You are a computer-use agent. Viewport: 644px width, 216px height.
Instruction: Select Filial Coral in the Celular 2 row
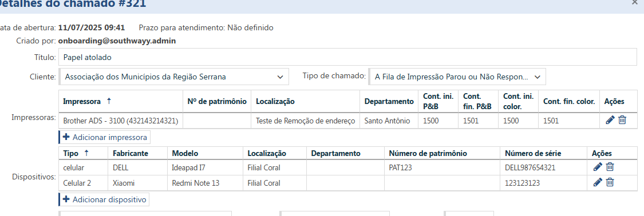click(x=275, y=183)
